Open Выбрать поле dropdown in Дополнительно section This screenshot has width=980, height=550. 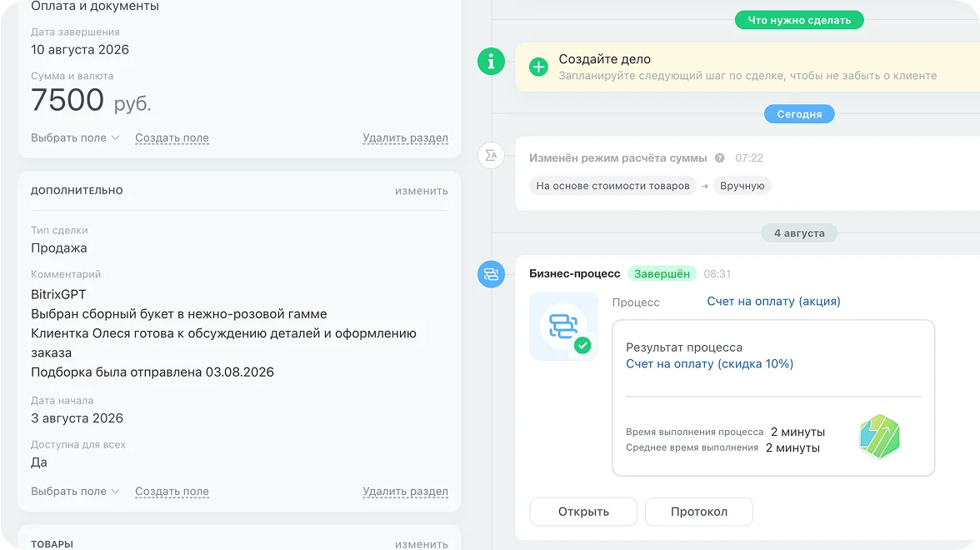pos(75,492)
